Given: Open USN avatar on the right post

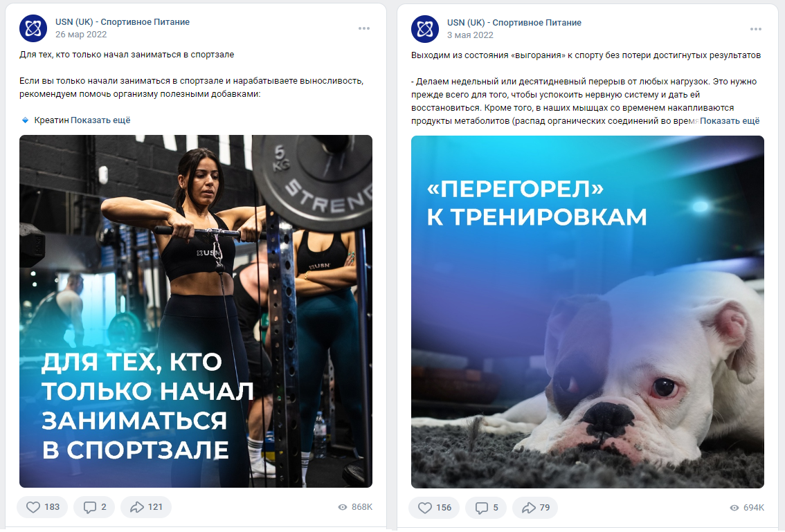Looking at the screenshot, I should coord(424,29).
